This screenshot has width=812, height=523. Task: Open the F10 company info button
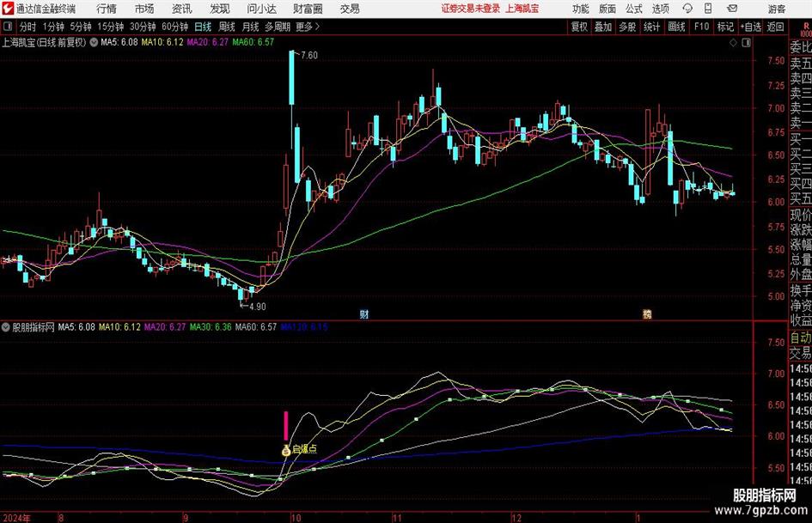point(702,27)
